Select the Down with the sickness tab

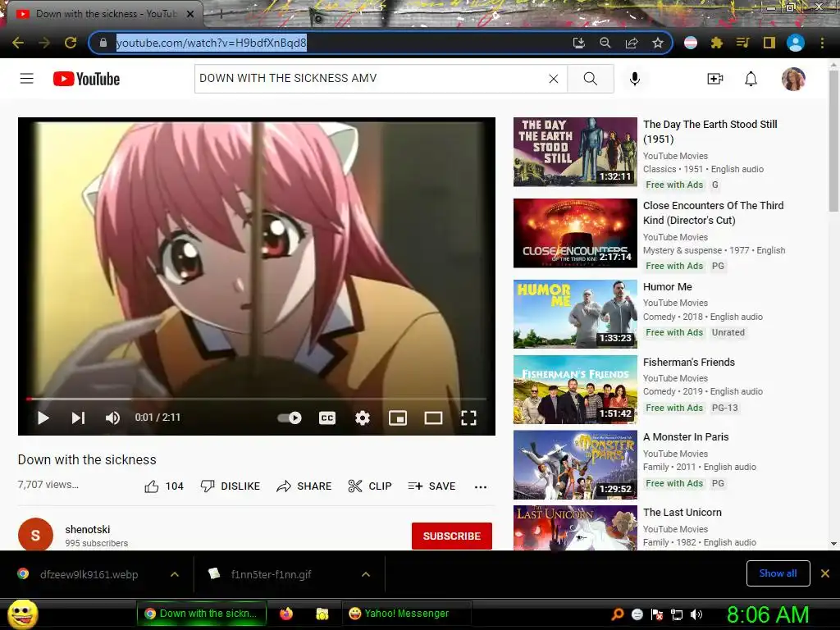[x=102, y=14]
